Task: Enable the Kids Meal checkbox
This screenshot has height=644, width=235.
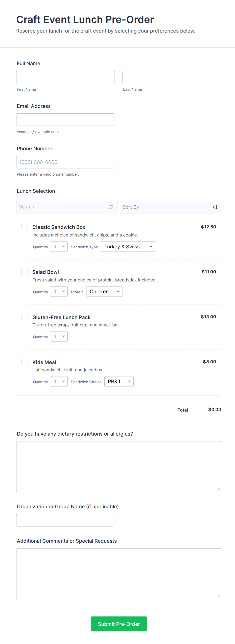Action: point(24,362)
